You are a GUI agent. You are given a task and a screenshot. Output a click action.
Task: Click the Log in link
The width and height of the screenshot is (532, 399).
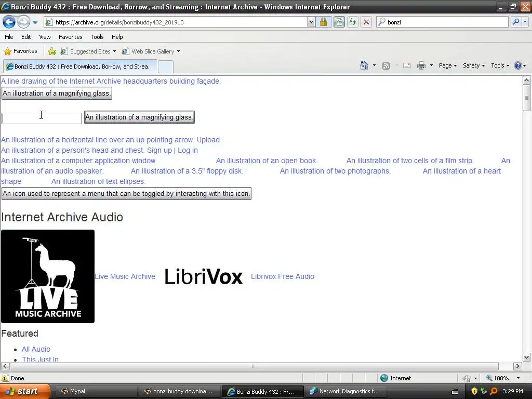pos(188,150)
